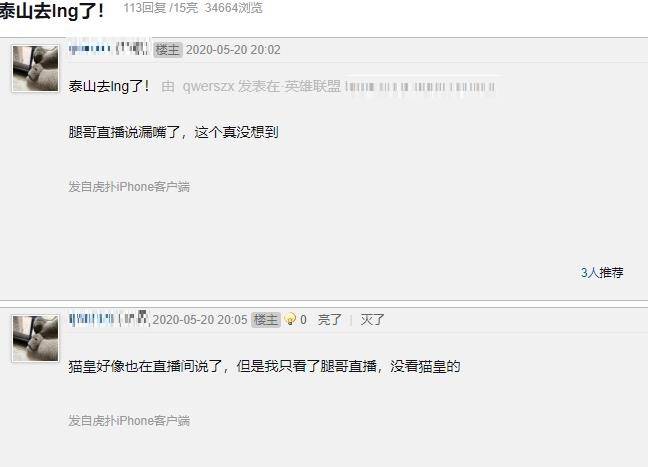Open the 3人推荐 recommendation link
Screen dimensions: 648x467
(x=602, y=273)
